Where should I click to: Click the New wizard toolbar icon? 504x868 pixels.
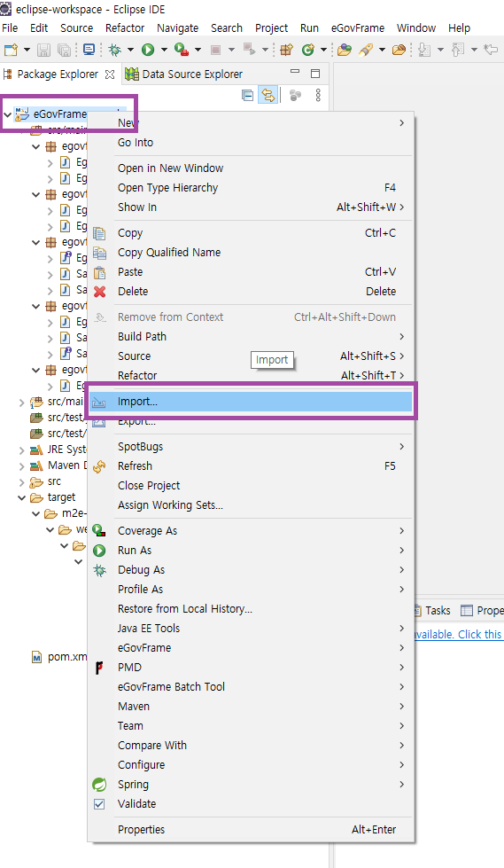pyautogui.click(x=11, y=51)
